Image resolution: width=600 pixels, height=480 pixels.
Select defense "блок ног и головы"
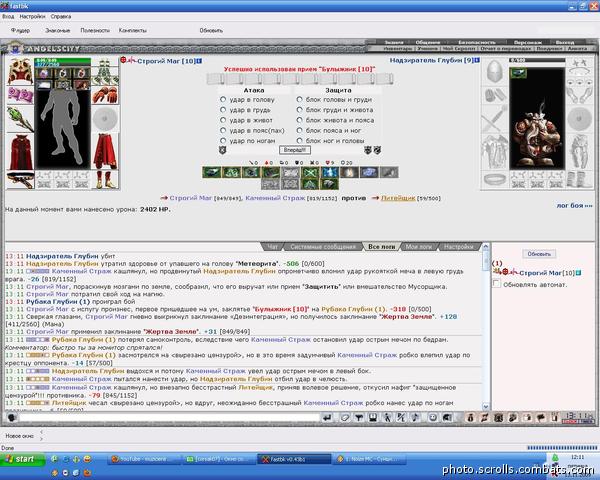[300, 141]
